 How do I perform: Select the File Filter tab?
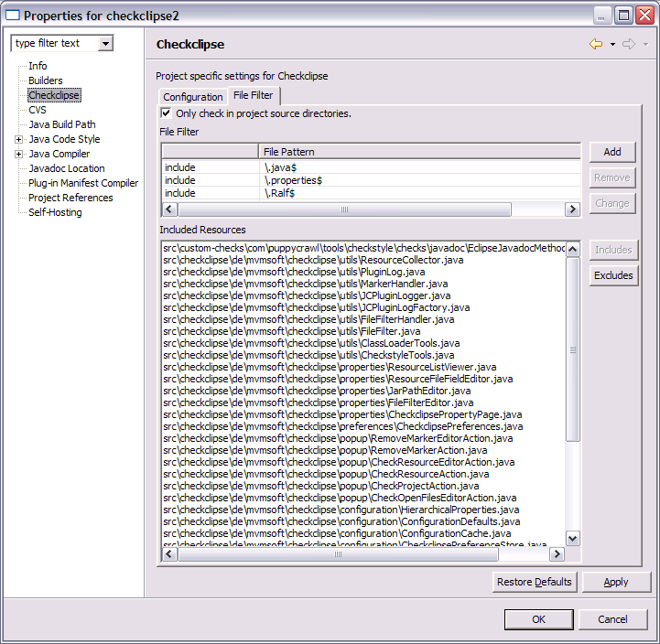[x=254, y=95]
